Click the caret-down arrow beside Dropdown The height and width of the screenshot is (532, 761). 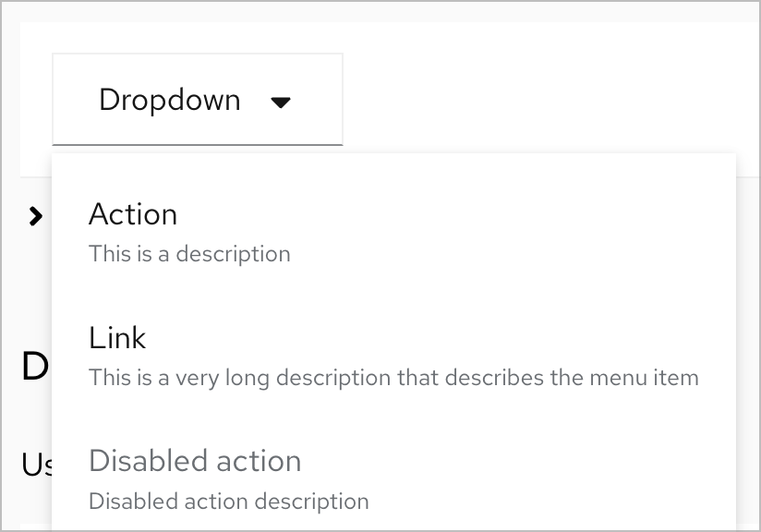click(x=282, y=102)
